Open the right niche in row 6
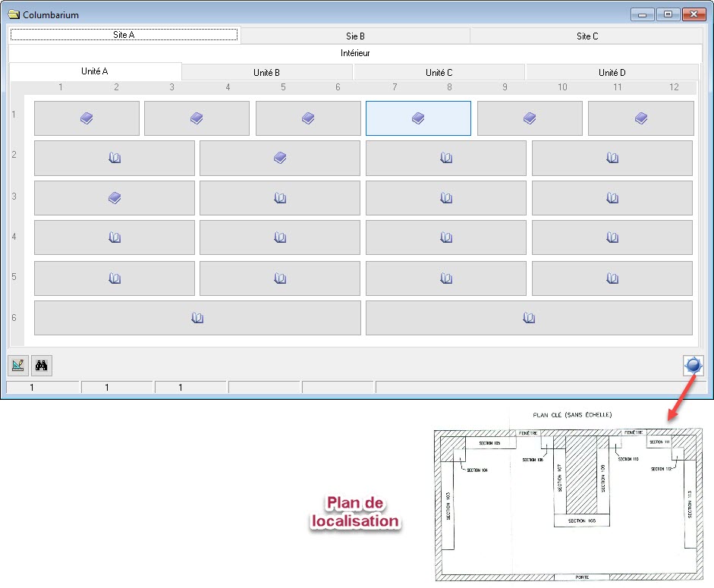714x588 pixels. tap(529, 318)
